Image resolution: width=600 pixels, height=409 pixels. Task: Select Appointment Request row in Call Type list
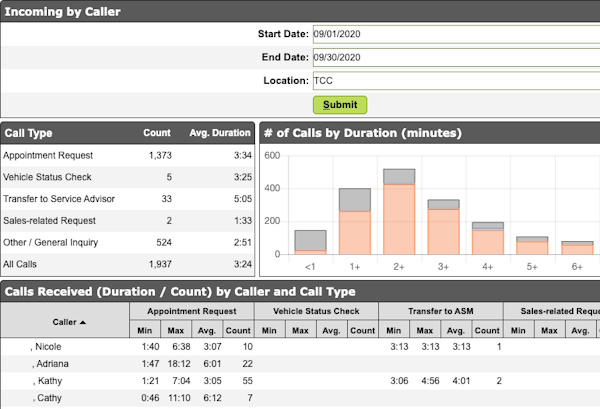click(x=126, y=156)
